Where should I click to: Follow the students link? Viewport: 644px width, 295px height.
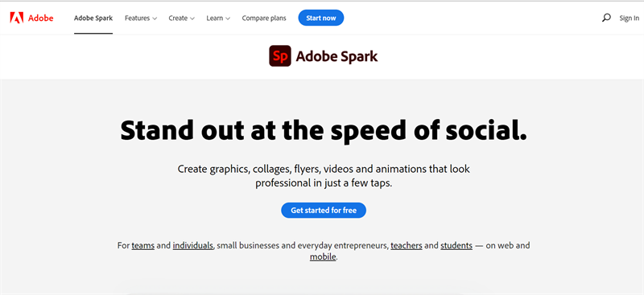(456, 246)
